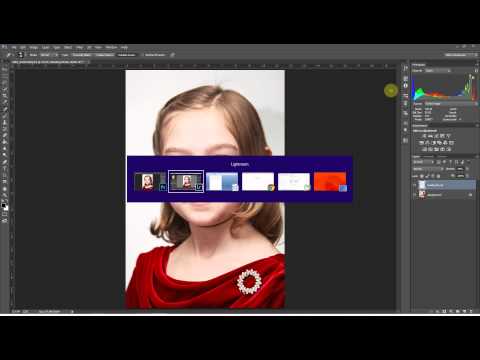The height and width of the screenshot is (360, 480).
Task: Open the layer filter Kind dropdown
Action: [423, 162]
